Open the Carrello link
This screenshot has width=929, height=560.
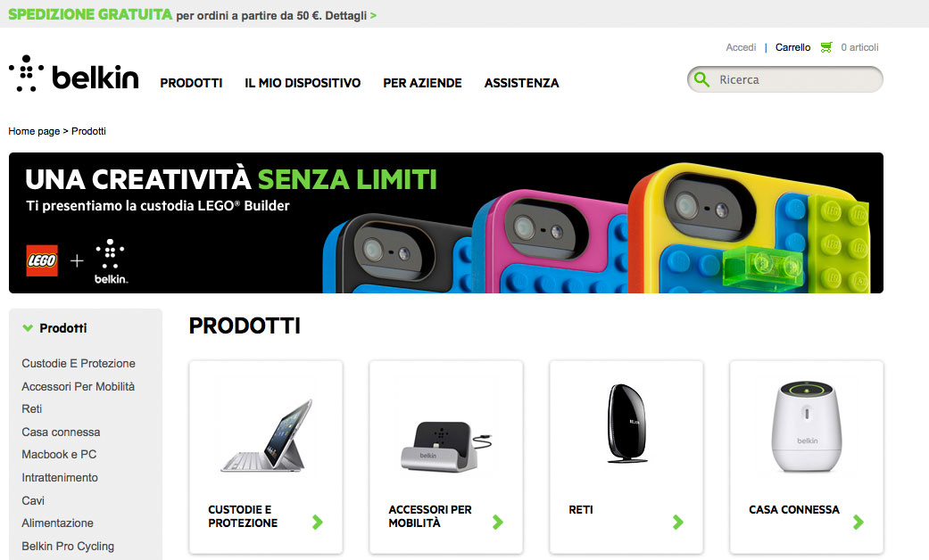[792, 47]
